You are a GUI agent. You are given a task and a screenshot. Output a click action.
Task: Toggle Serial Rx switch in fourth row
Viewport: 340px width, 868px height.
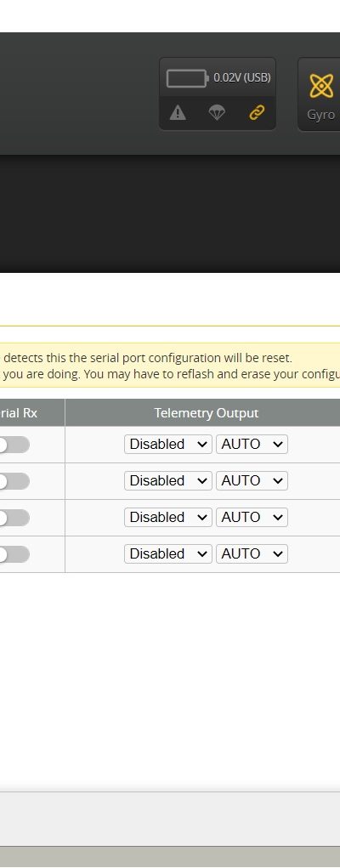(14, 554)
